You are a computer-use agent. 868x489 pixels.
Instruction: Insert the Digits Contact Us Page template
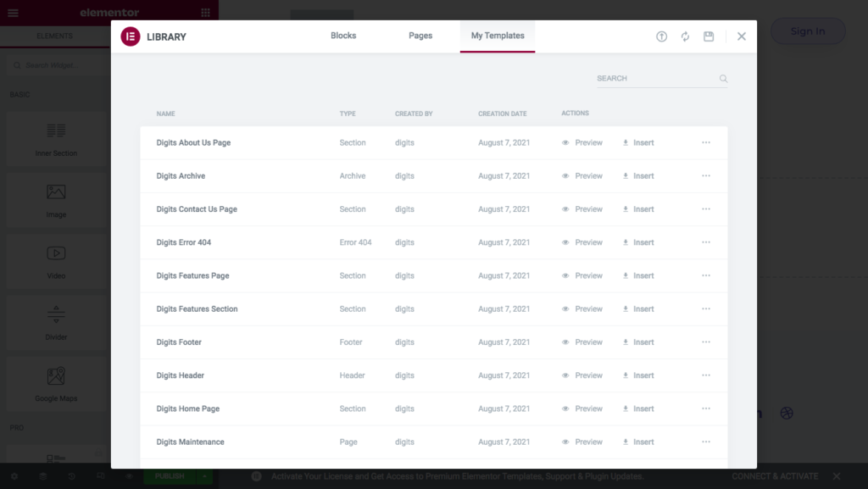638,209
